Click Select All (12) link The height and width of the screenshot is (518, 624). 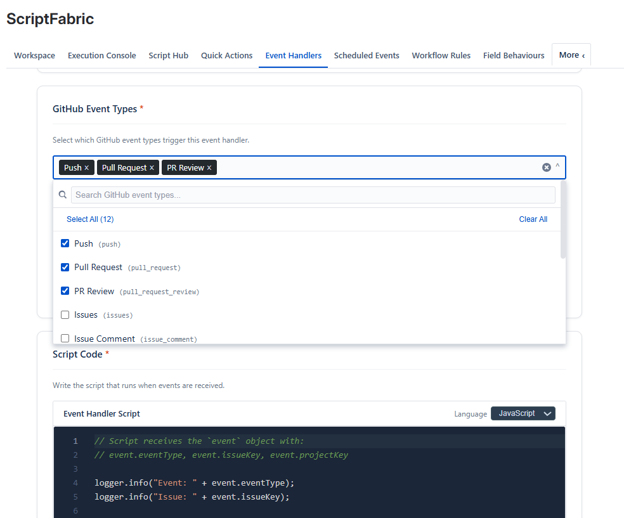click(90, 219)
